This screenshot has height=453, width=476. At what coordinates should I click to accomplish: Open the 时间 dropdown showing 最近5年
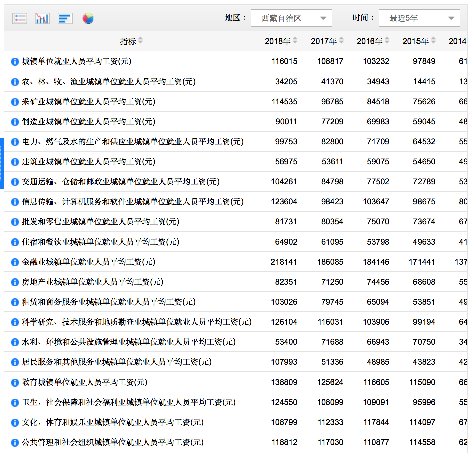point(419,18)
